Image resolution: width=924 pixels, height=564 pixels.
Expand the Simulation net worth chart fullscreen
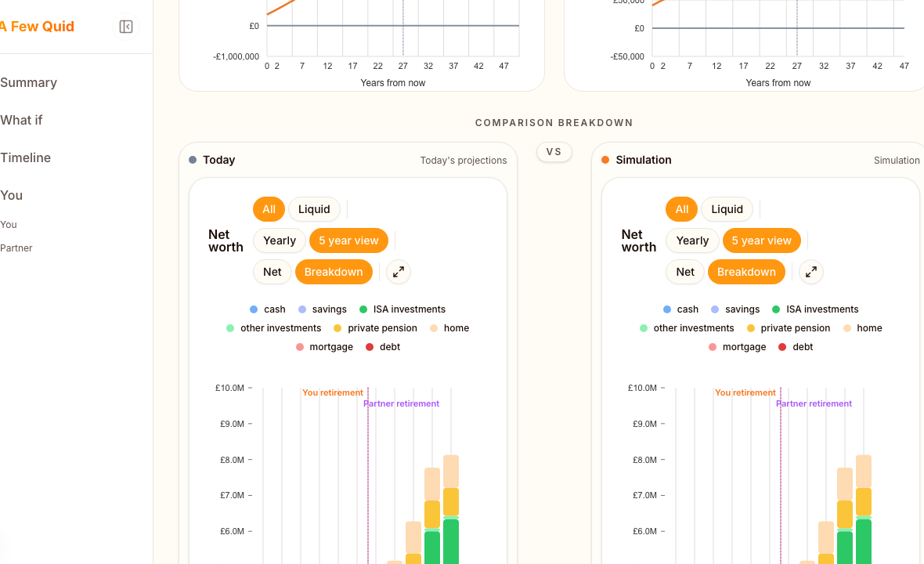coord(811,272)
